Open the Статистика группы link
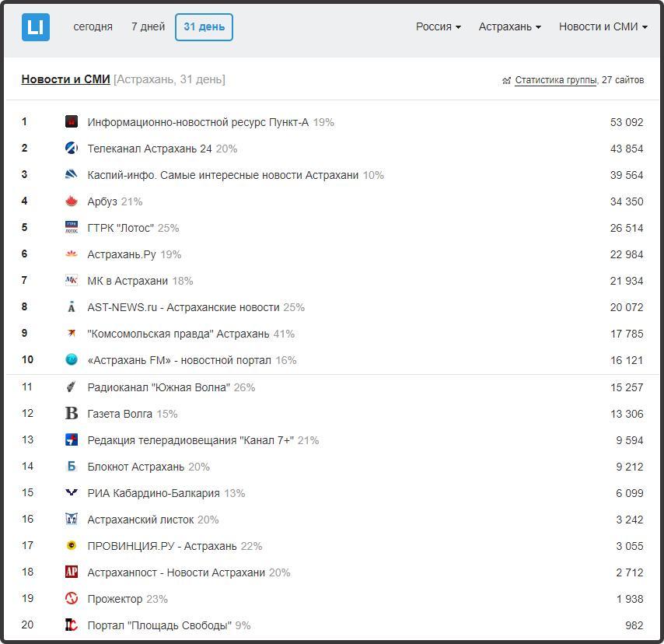 556,80
